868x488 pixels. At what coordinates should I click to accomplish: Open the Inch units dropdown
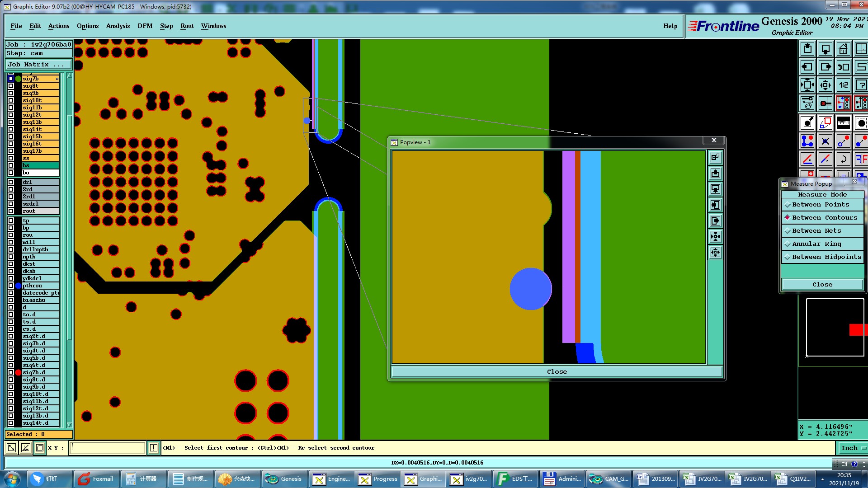[x=853, y=448]
